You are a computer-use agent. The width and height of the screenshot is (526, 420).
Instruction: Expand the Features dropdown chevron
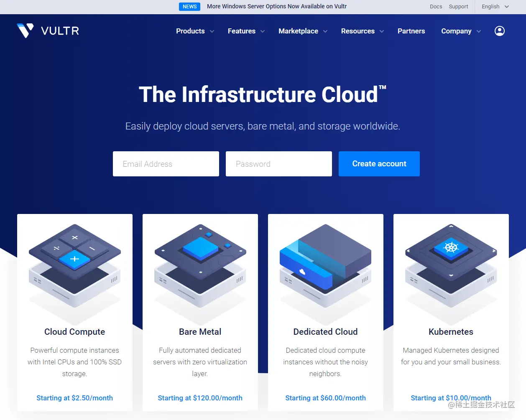[x=262, y=31]
